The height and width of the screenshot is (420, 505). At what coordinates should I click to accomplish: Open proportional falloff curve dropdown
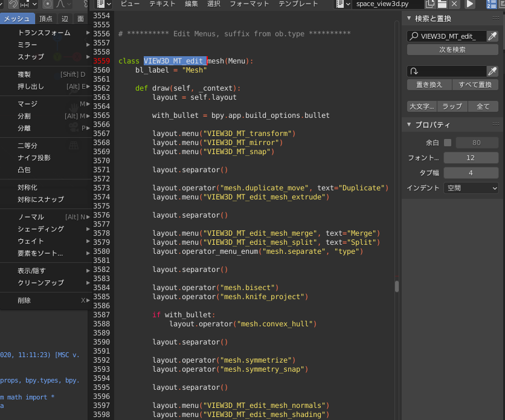tap(64, 4)
